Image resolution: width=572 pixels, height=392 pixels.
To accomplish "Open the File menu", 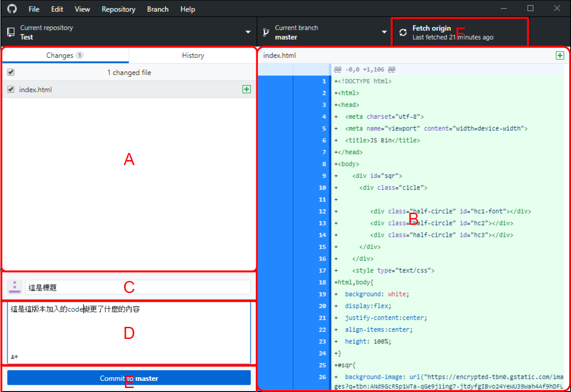I will [34, 9].
